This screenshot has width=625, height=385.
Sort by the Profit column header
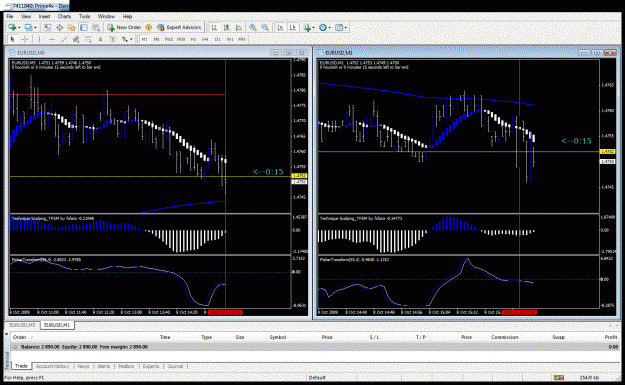click(611, 337)
